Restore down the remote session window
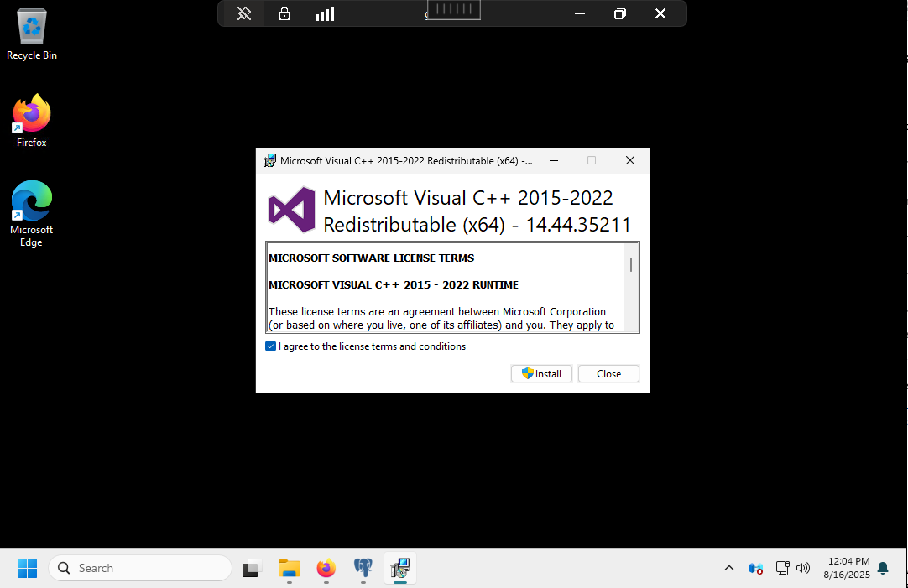Image resolution: width=908 pixels, height=588 pixels. (x=620, y=13)
